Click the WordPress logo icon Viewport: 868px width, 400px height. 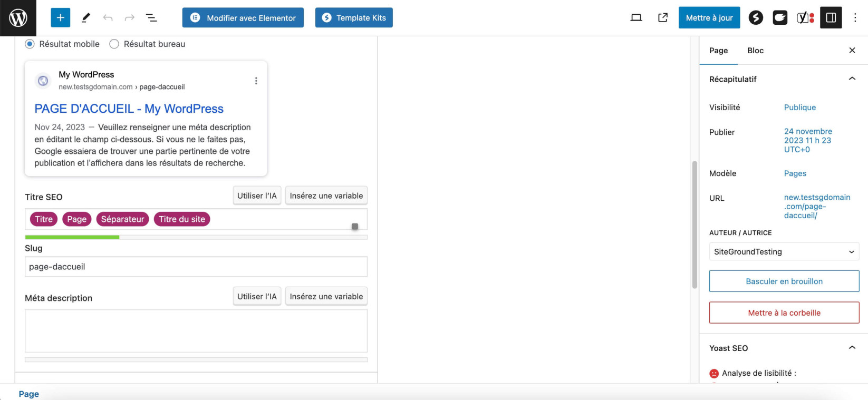click(x=18, y=18)
